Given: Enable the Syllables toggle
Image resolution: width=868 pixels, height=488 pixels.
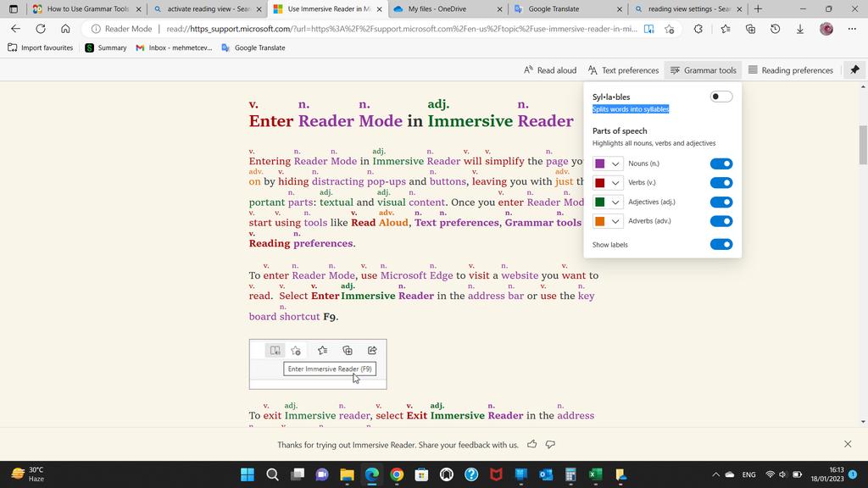Looking at the screenshot, I should (721, 97).
